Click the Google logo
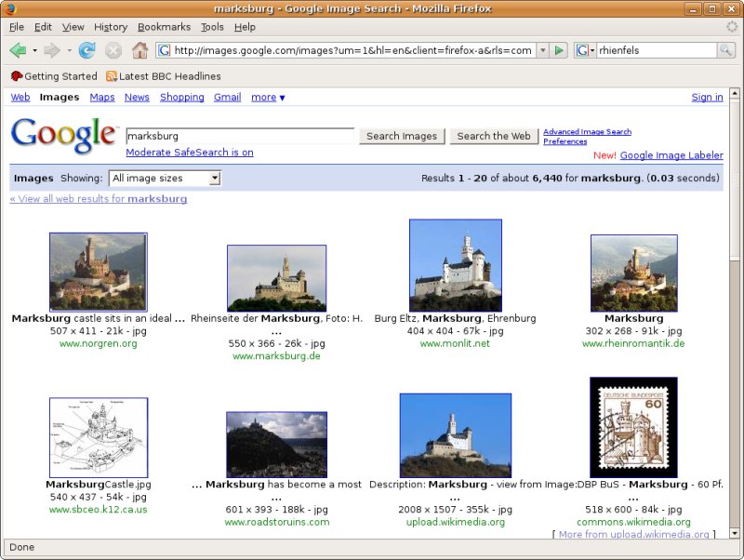This screenshot has width=744, height=560. (63, 135)
